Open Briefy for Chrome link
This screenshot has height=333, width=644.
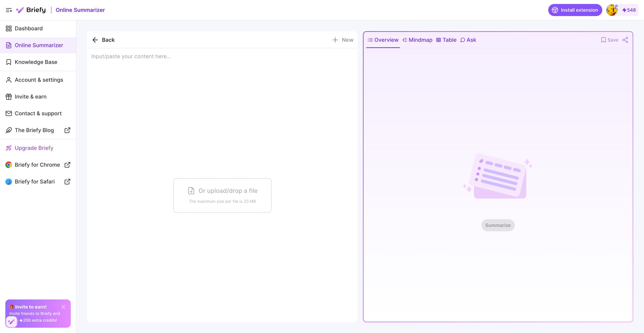point(38,165)
